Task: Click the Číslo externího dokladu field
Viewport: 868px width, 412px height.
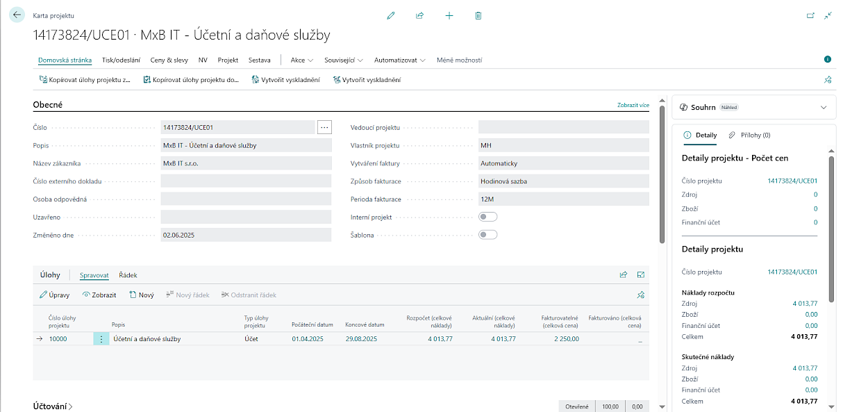Action: (x=246, y=181)
